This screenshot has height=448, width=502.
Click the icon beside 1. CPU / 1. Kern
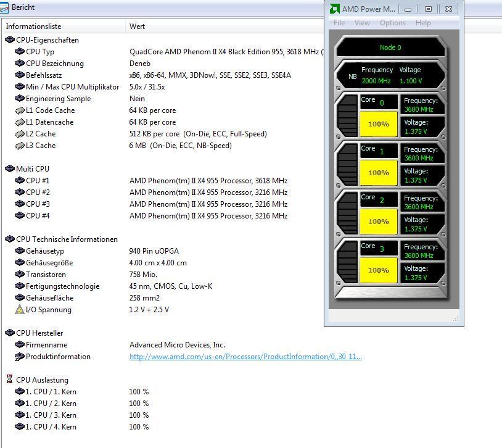coord(20,392)
